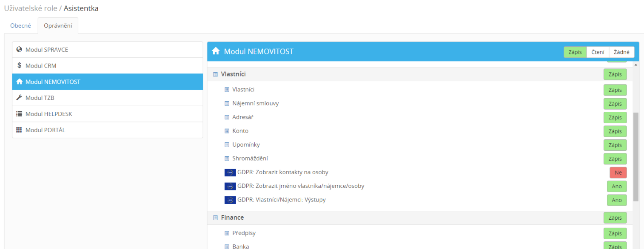Viewport: 644px width, 249px height.
Task: Click the Finance section title text
Action: coord(232,218)
